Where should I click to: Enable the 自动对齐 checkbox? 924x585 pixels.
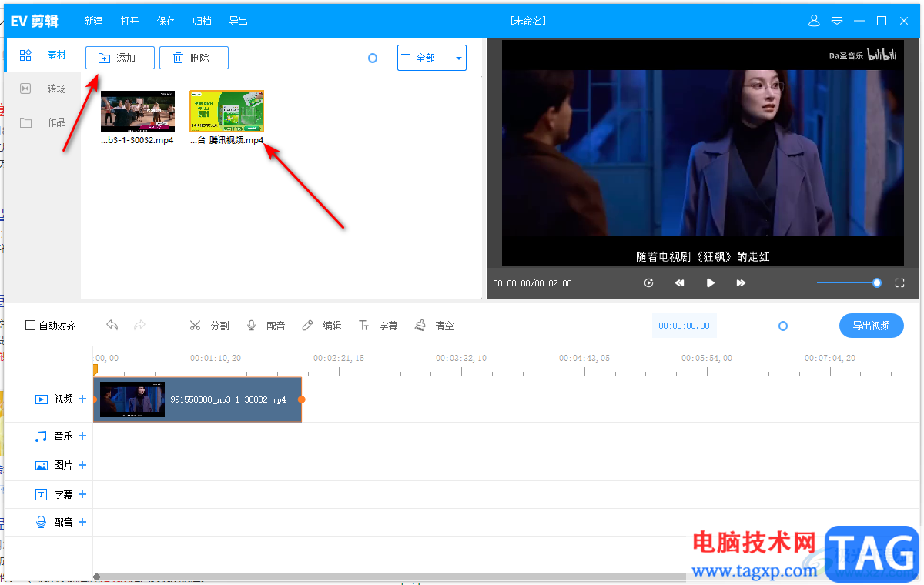pyautogui.click(x=30, y=326)
